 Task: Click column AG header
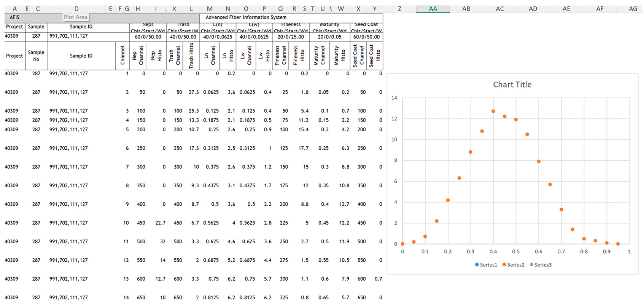(633, 9)
